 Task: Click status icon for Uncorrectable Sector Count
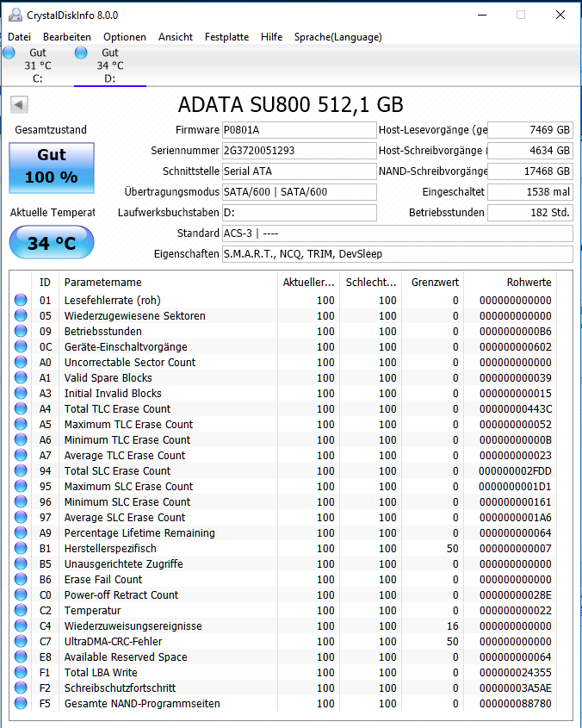click(21, 362)
